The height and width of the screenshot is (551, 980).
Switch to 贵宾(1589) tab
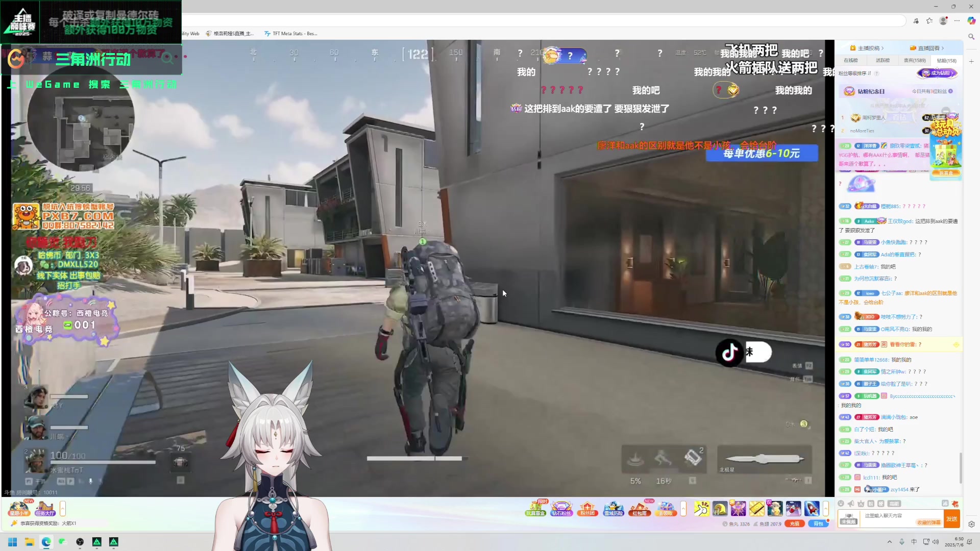pos(915,60)
